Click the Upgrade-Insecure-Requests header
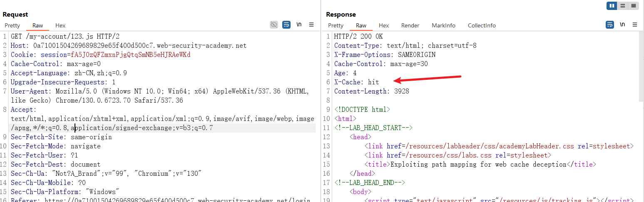644x202 pixels. click(x=63, y=82)
